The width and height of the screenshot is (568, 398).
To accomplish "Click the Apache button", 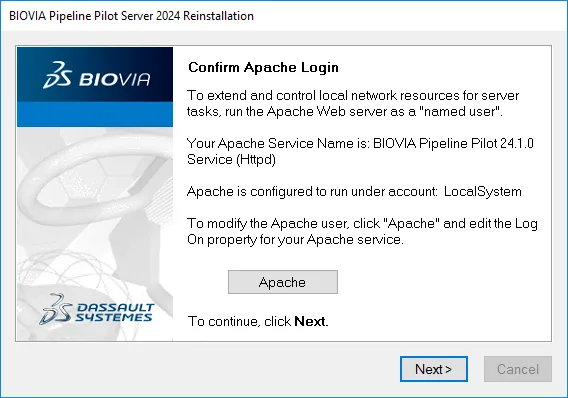I will 283,282.
